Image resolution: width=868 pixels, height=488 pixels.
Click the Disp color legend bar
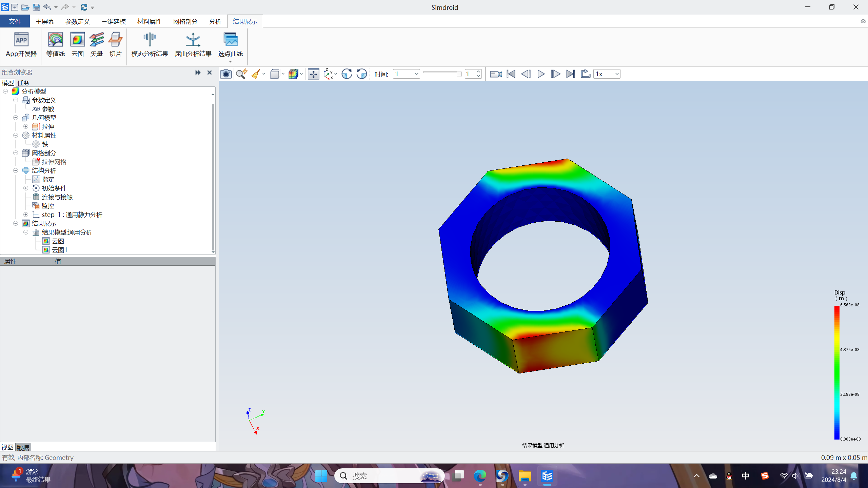click(x=837, y=372)
